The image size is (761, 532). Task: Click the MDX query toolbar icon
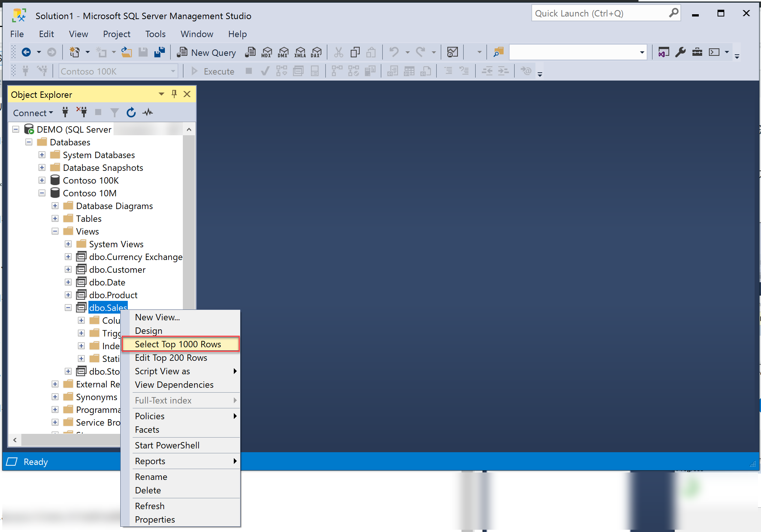point(267,52)
